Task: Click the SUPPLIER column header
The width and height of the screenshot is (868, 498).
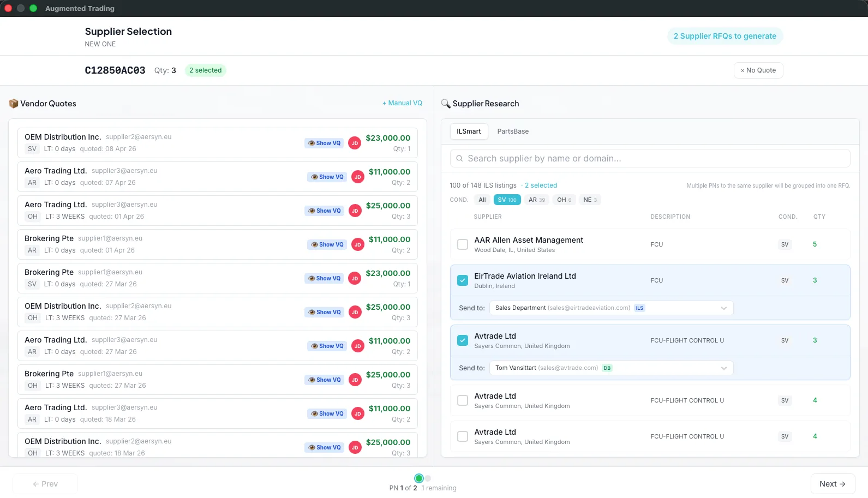Action: pos(488,217)
